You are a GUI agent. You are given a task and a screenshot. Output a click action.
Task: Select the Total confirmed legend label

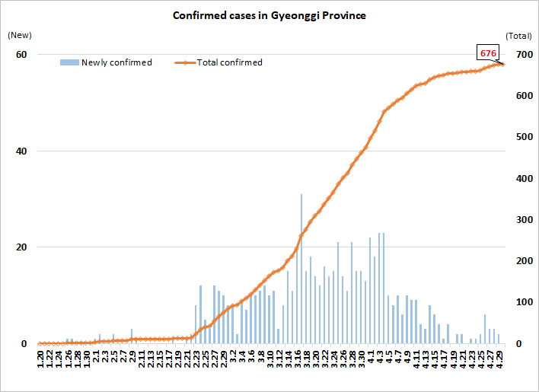point(229,62)
